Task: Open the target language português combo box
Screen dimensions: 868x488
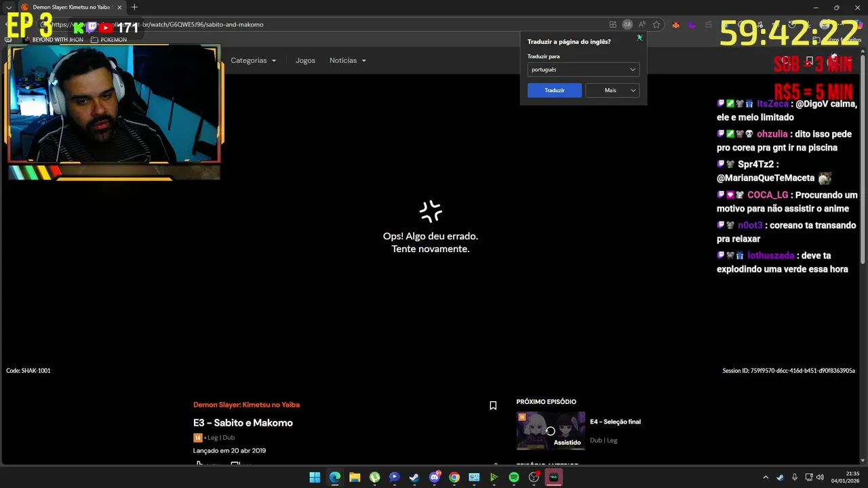Action: (583, 69)
